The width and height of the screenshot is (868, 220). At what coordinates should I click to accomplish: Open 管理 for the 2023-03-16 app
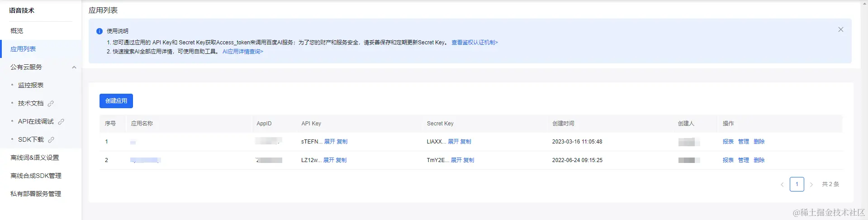(744, 142)
